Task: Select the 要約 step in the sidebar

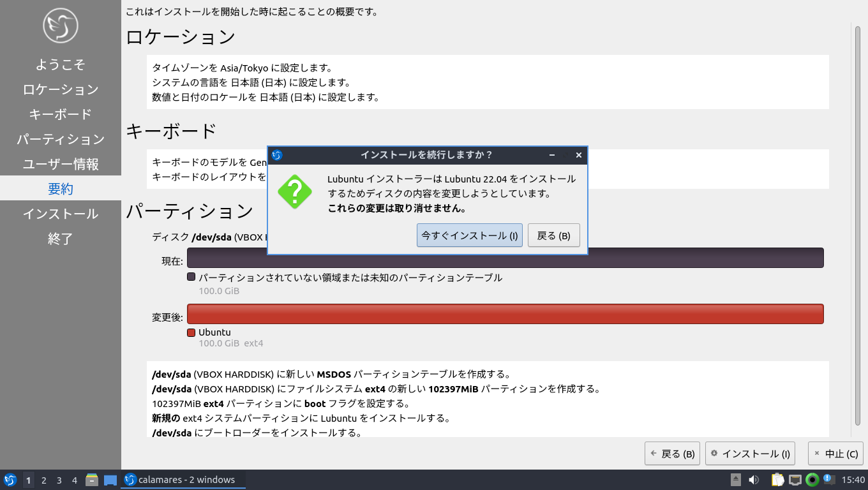Action: (x=61, y=189)
